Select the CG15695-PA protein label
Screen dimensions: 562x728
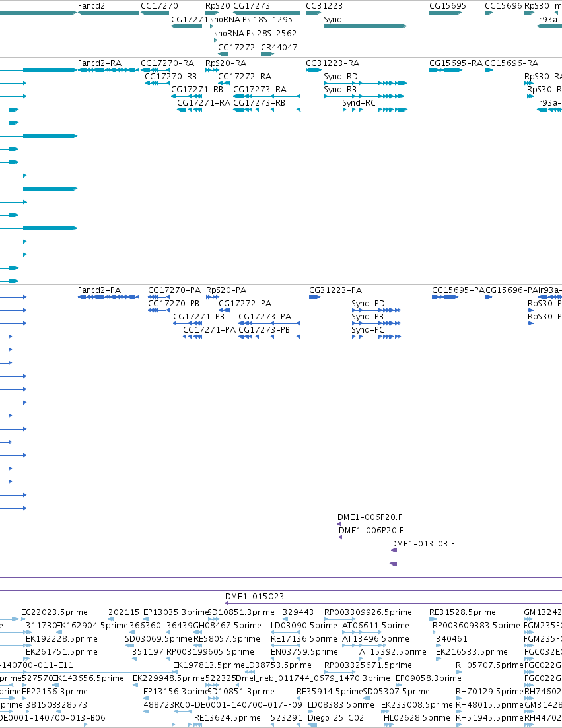coord(458,290)
